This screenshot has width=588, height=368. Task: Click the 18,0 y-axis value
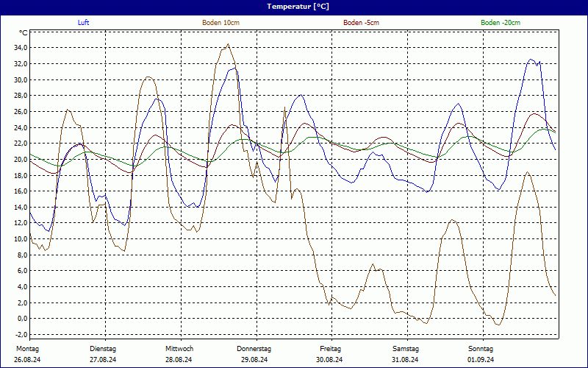pyautogui.click(x=21, y=175)
